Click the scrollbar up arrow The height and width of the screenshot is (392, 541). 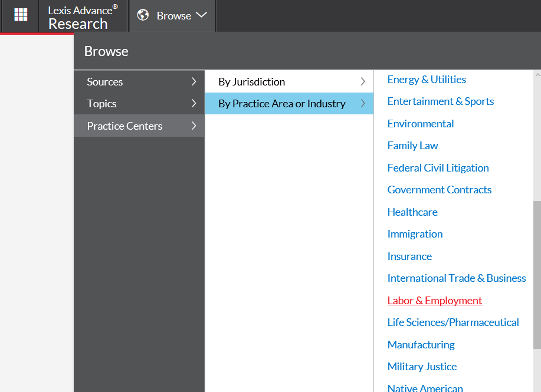click(x=537, y=74)
